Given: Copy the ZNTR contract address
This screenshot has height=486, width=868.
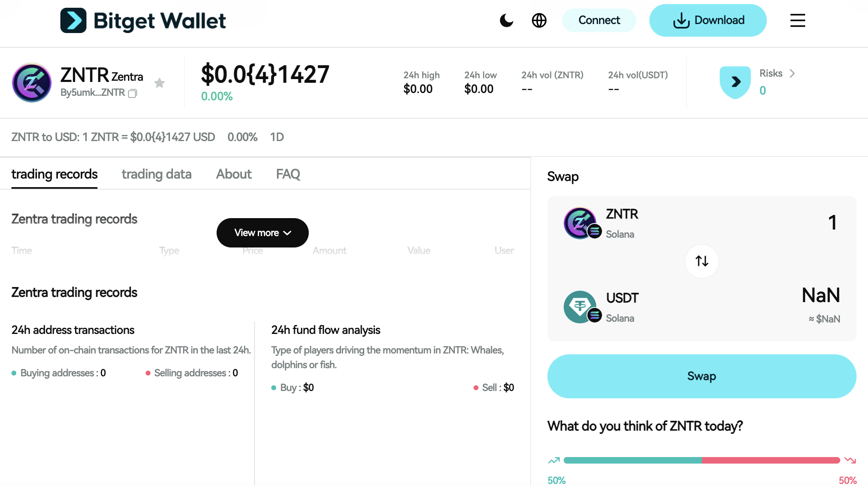Looking at the screenshot, I should 133,93.
